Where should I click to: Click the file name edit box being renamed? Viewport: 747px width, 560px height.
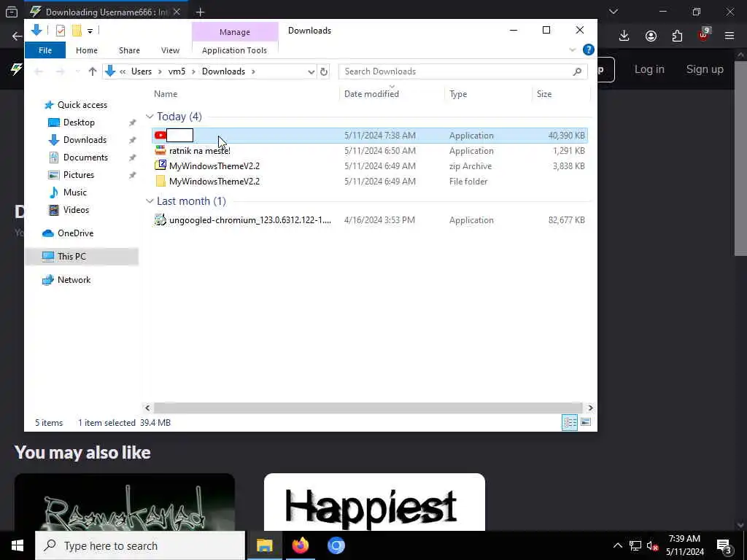[179, 136]
